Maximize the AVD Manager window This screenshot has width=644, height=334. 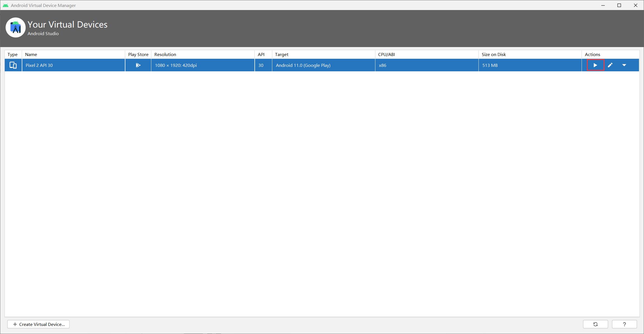pos(619,5)
